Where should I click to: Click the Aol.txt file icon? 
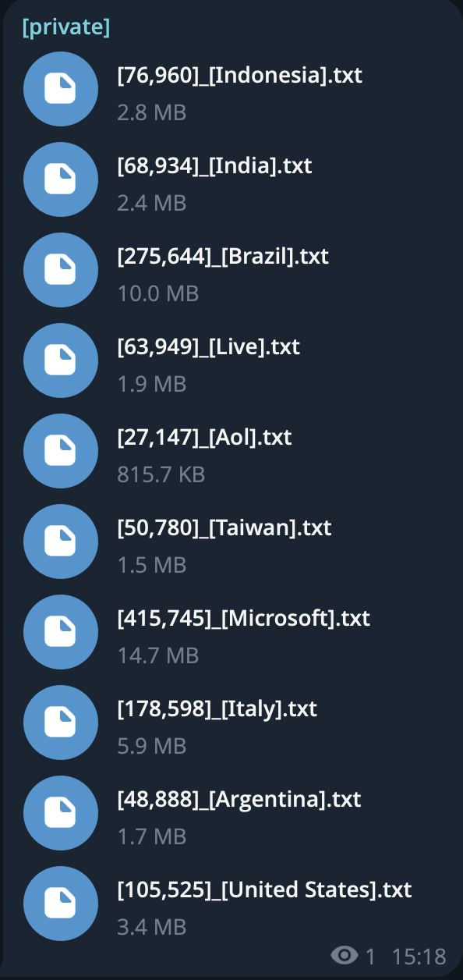(x=61, y=451)
